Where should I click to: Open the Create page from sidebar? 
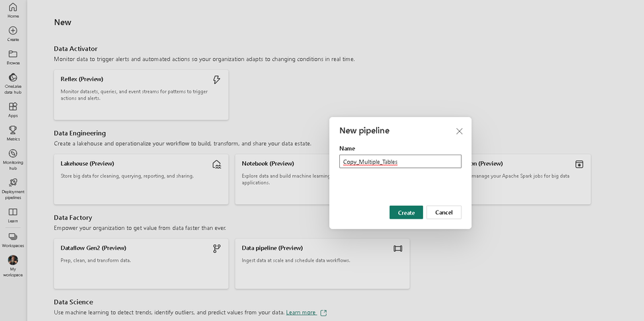(13, 34)
